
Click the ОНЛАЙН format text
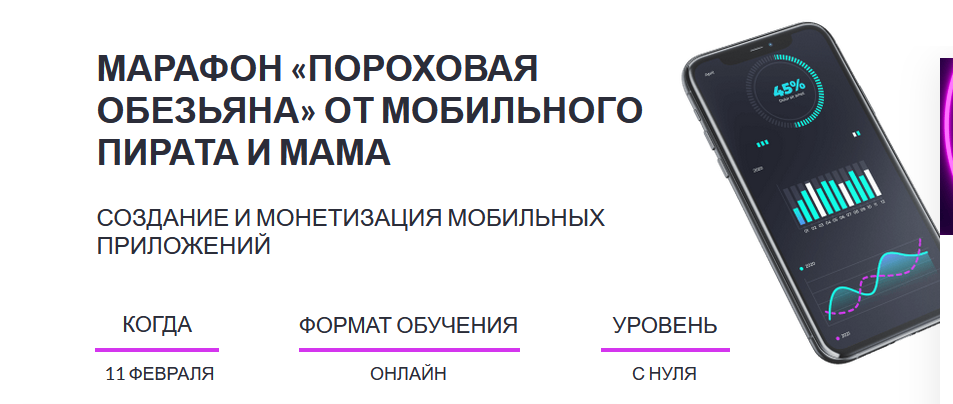coord(408,375)
